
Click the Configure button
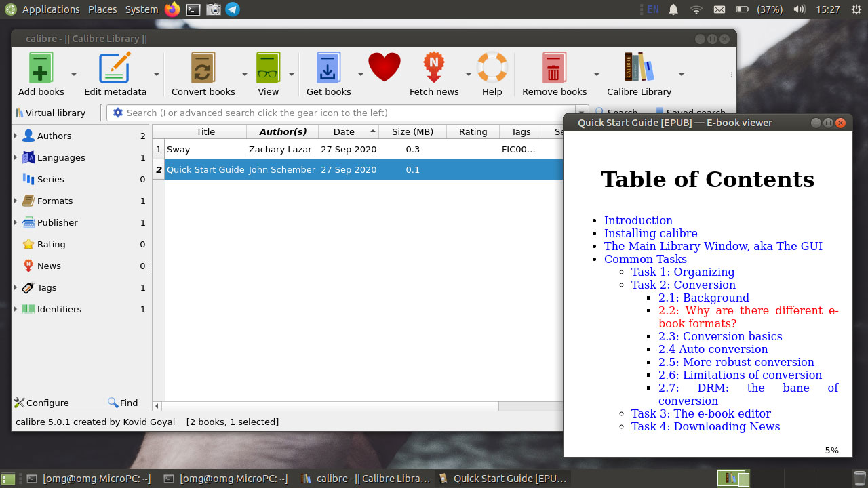pos(41,403)
